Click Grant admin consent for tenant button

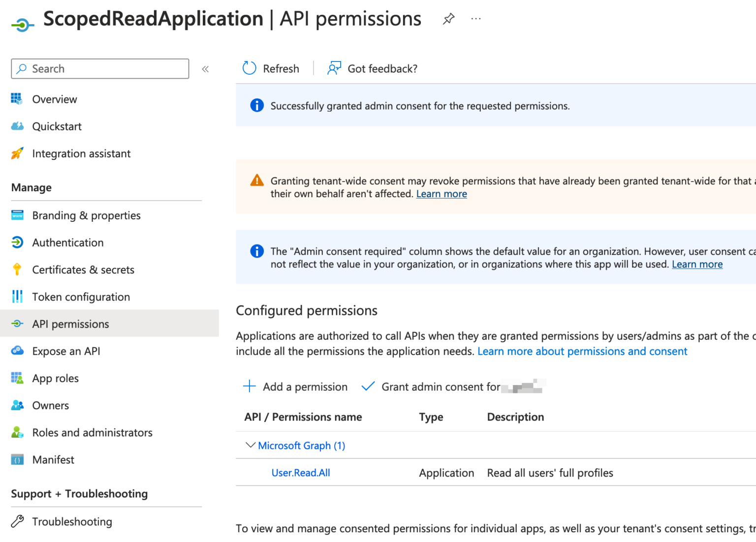pos(453,387)
